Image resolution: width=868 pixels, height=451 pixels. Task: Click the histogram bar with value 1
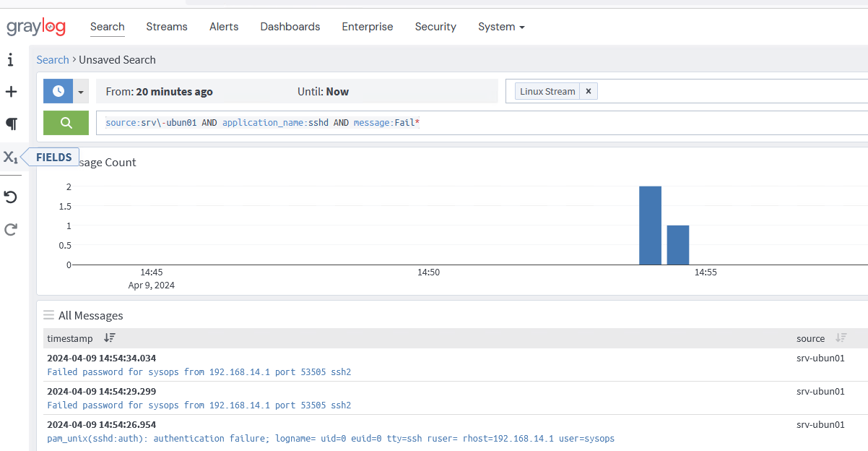(678, 245)
